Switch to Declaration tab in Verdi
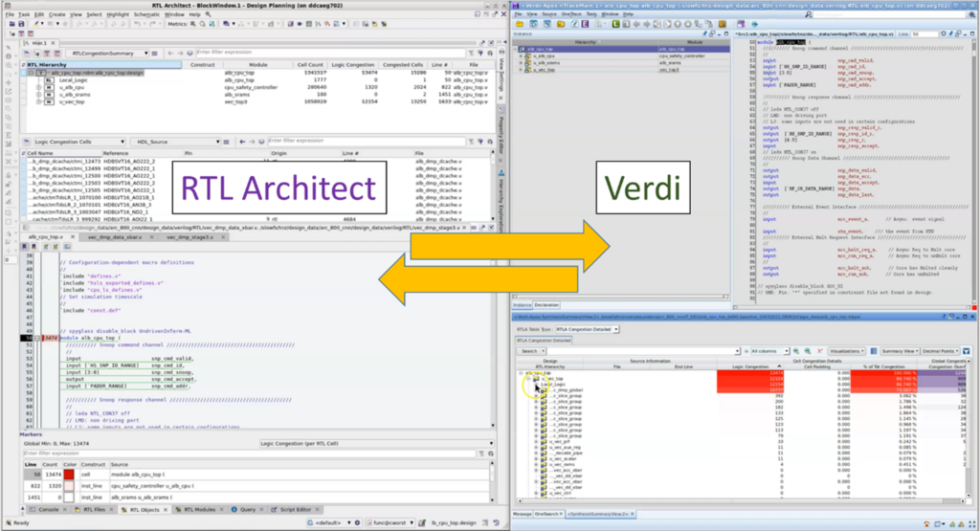The width and height of the screenshot is (980, 531). pyautogui.click(x=546, y=305)
